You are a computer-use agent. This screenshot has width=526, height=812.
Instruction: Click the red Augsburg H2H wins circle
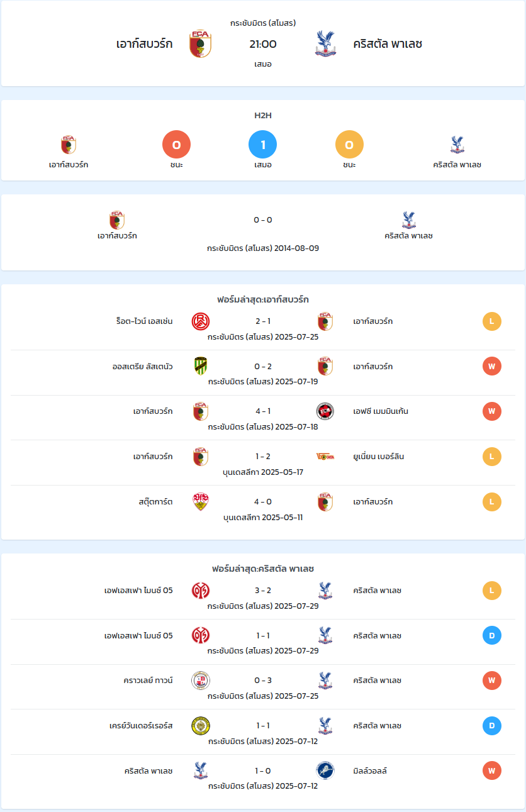pos(177,145)
